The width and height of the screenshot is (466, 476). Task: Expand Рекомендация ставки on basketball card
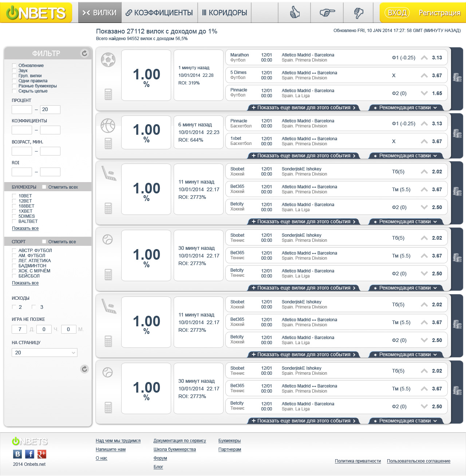click(406, 156)
